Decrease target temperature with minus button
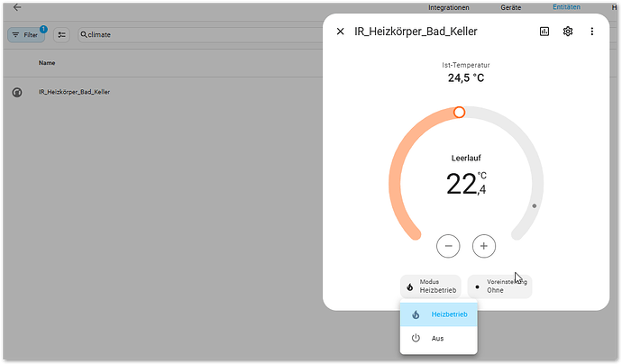 pos(449,245)
